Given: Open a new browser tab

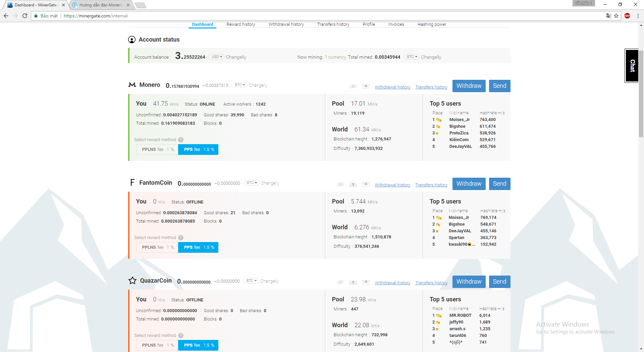Looking at the screenshot, I should [x=140, y=5].
